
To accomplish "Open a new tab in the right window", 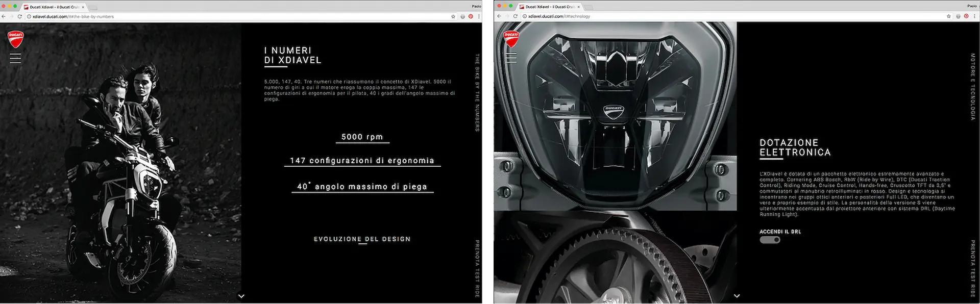I will (589, 7).
